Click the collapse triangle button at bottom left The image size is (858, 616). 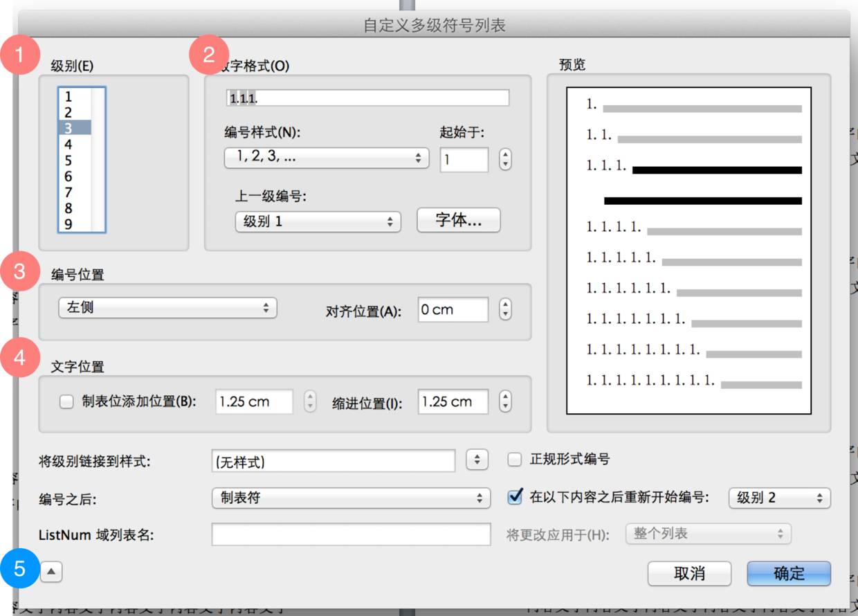pos(52,572)
